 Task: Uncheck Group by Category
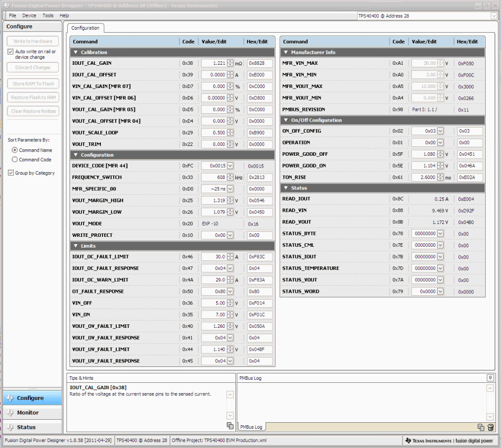point(10,173)
